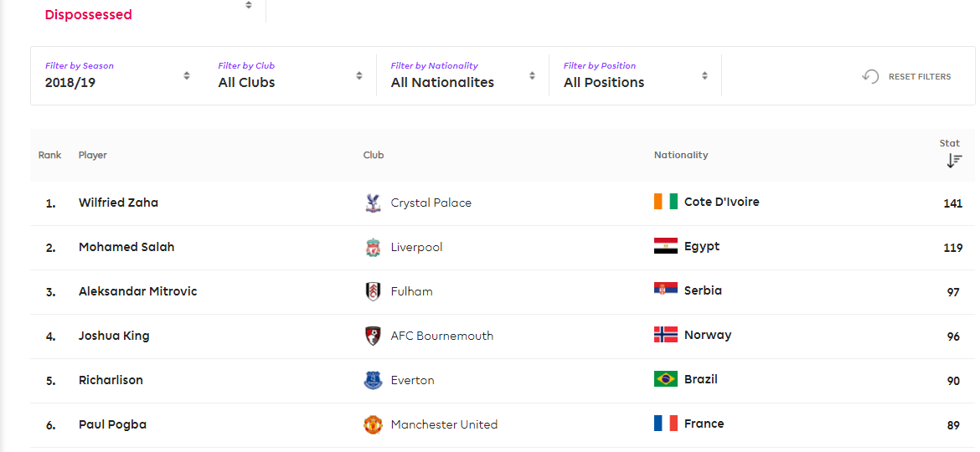Click the Player column header
This screenshot has width=980, height=452.
(92, 155)
